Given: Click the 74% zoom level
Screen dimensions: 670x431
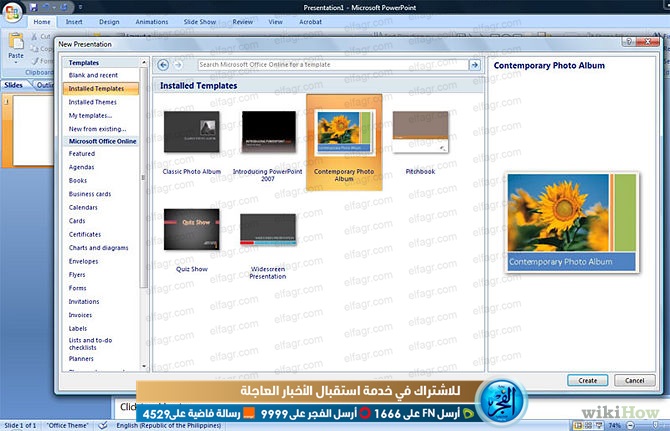Looking at the screenshot, I should 614,425.
